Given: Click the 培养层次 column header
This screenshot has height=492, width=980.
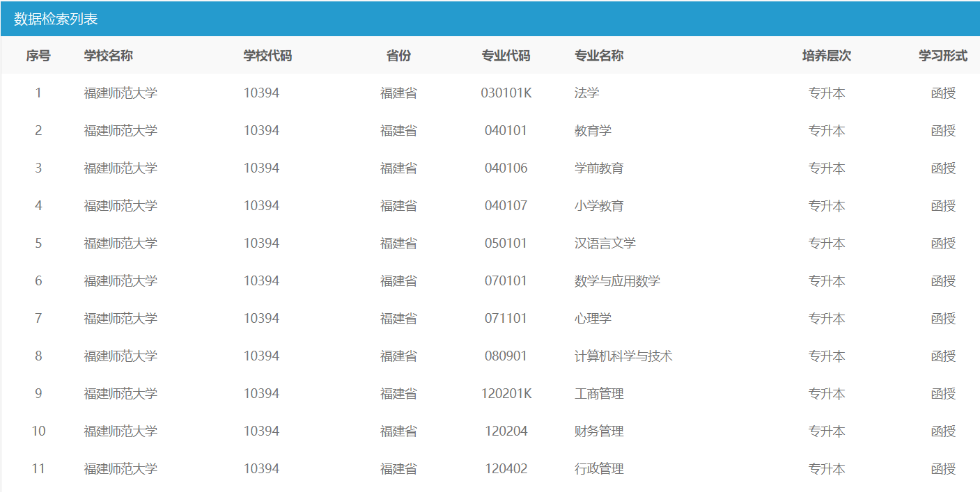Looking at the screenshot, I should coord(827,56).
